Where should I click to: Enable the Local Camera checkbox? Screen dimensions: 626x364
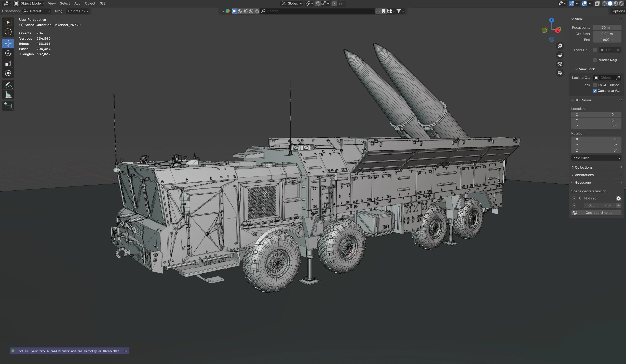[595, 50]
